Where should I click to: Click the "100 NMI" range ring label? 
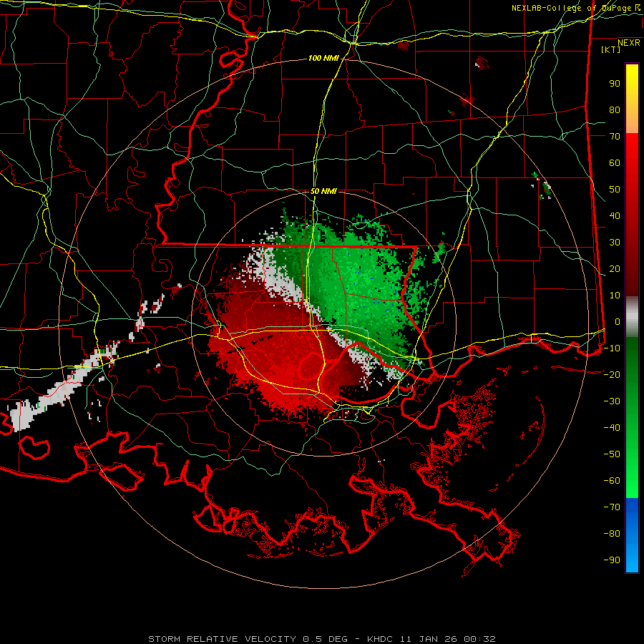tap(323, 59)
